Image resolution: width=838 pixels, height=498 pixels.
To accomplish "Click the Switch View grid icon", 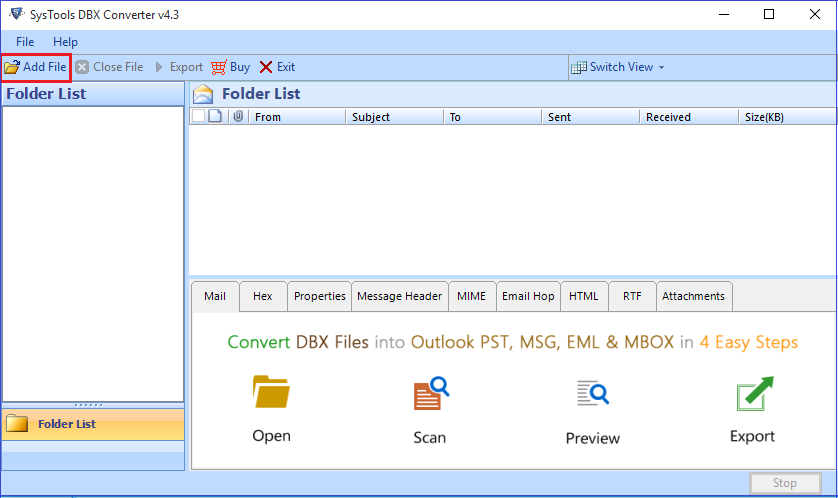I will click(578, 68).
